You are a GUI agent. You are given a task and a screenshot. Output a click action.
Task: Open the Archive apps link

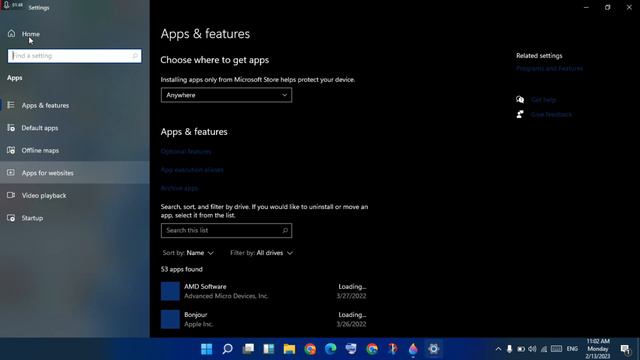pyautogui.click(x=179, y=188)
